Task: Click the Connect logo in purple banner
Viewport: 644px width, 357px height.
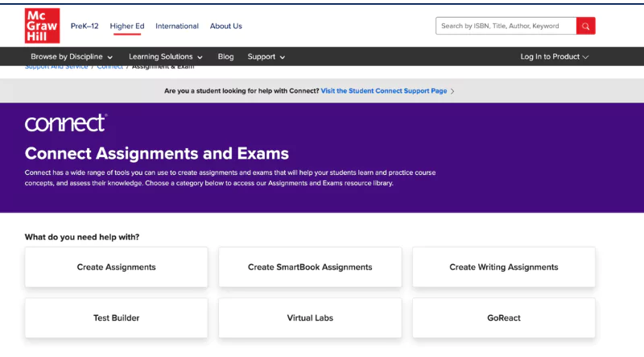Action: (66, 123)
